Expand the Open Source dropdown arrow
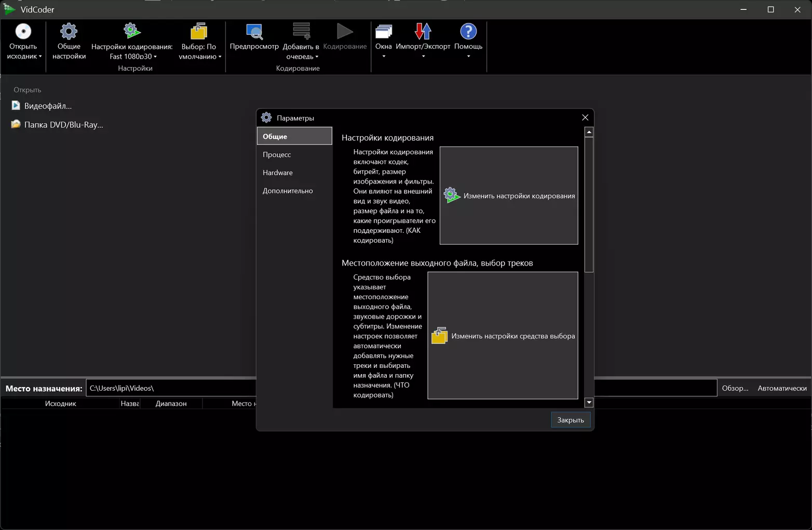812x530 pixels. click(x=40, y=57)
